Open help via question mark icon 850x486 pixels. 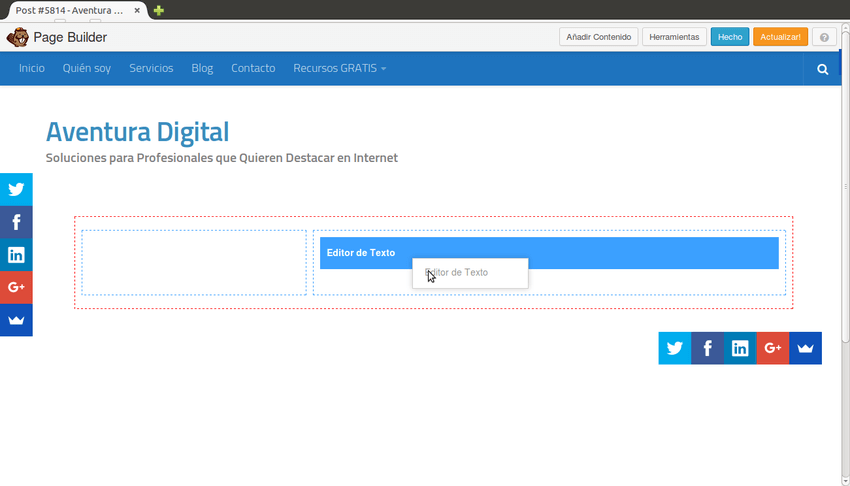pos(824,37)
